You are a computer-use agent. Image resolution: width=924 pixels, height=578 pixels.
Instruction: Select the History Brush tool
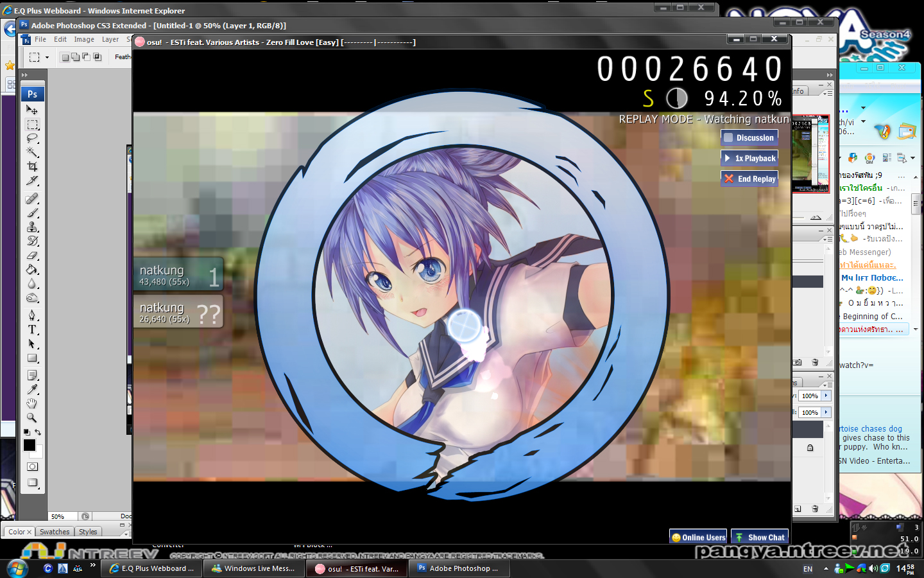[x=32, y=241]
